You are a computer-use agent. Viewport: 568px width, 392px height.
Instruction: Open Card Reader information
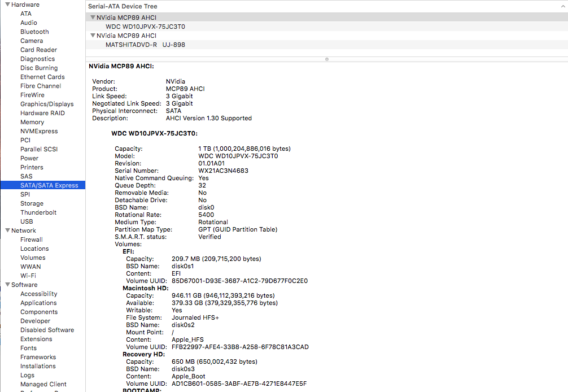(x=38, y=50)
